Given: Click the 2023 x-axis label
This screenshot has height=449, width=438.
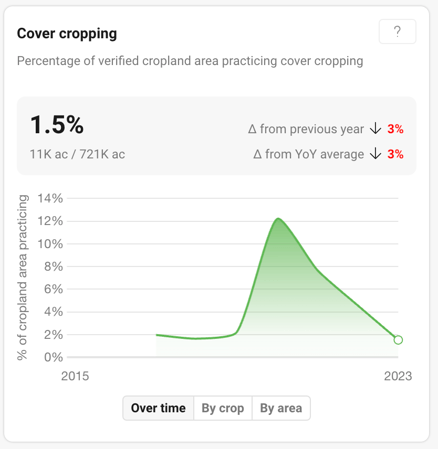Looking at the screenshot, I should click(x=398, y=376).
